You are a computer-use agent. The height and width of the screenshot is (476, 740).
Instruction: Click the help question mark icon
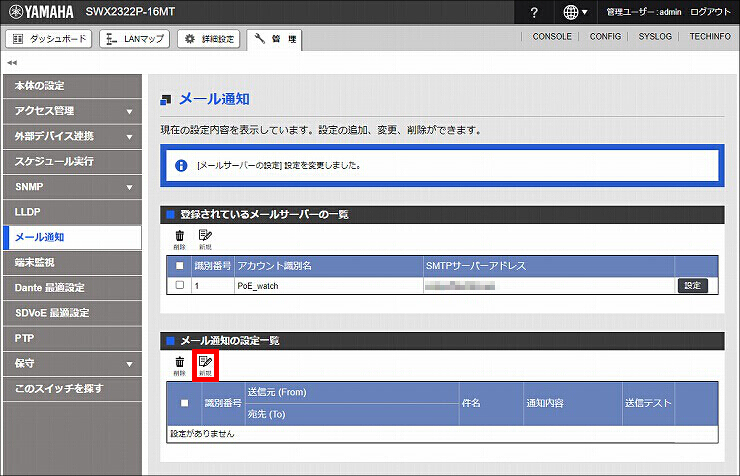534,12
